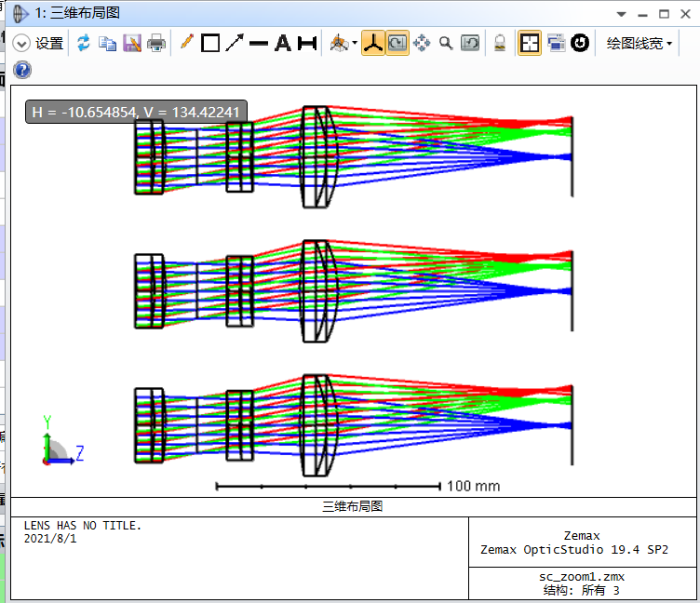
Task: Click the 结构: 所有 3 configuration text
Action: (x=581, y=591)
